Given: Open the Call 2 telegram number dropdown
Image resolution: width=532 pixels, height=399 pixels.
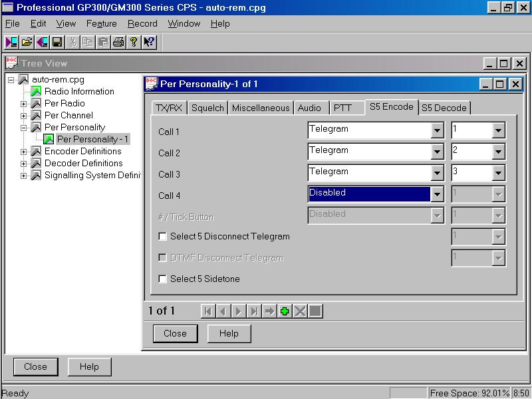Looking at the screenshot, I should coord(498,152).
